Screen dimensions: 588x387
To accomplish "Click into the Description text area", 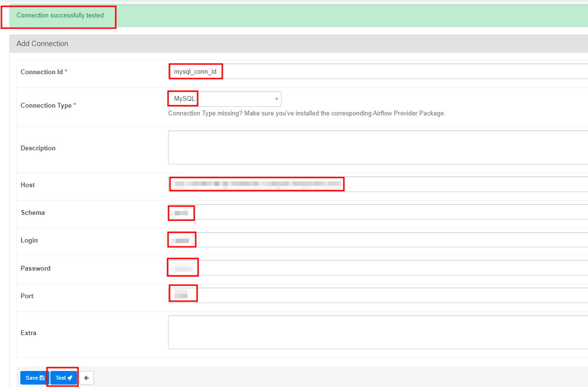I will [378, 147].
